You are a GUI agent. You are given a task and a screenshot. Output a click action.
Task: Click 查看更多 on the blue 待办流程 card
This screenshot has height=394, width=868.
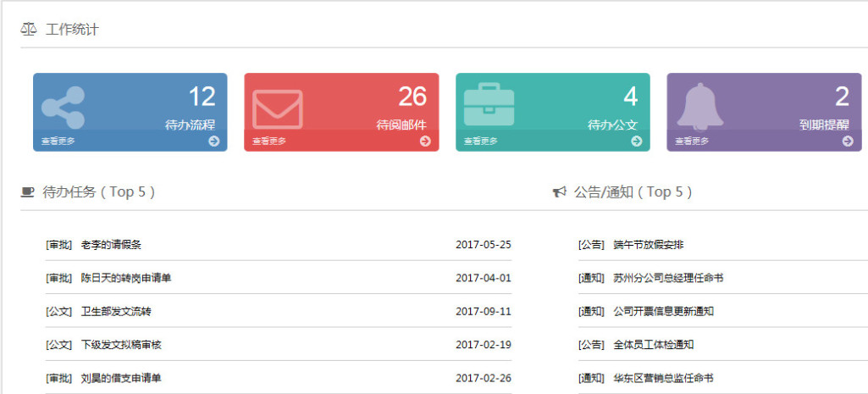[58, 142]
